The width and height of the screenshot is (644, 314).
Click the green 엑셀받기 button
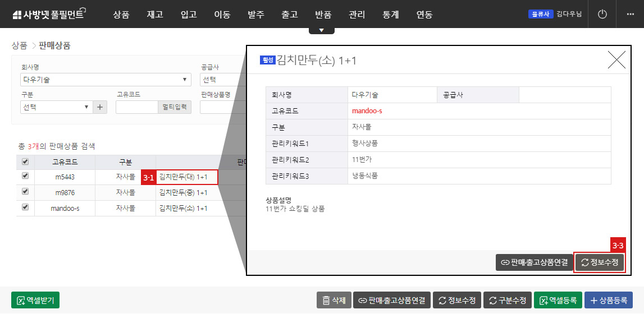(35, 300)
